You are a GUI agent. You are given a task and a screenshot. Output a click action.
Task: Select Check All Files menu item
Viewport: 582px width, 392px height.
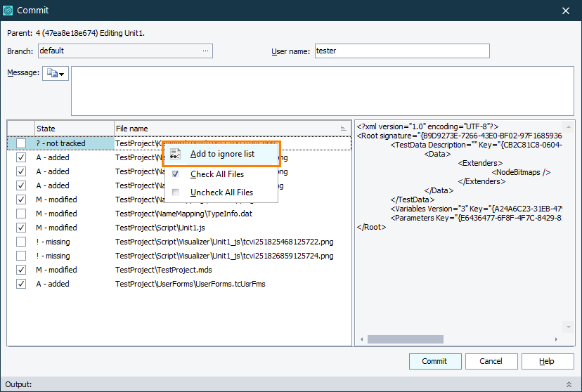pyautogui.click(x=217, y=174)
